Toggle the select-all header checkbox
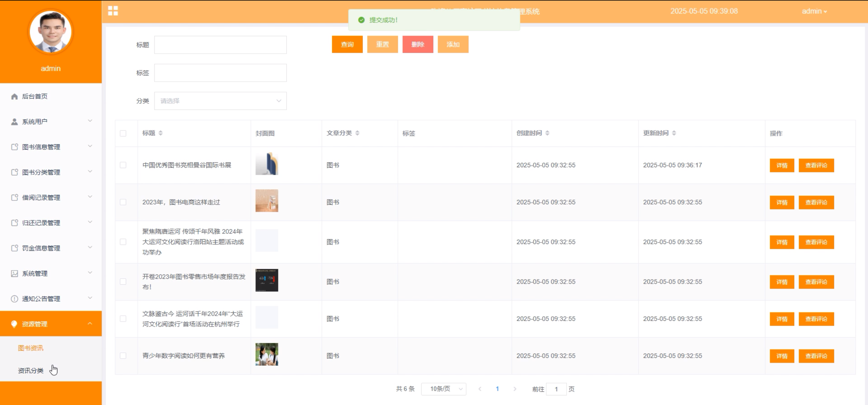The image size is (868, 405). point(123,133)
